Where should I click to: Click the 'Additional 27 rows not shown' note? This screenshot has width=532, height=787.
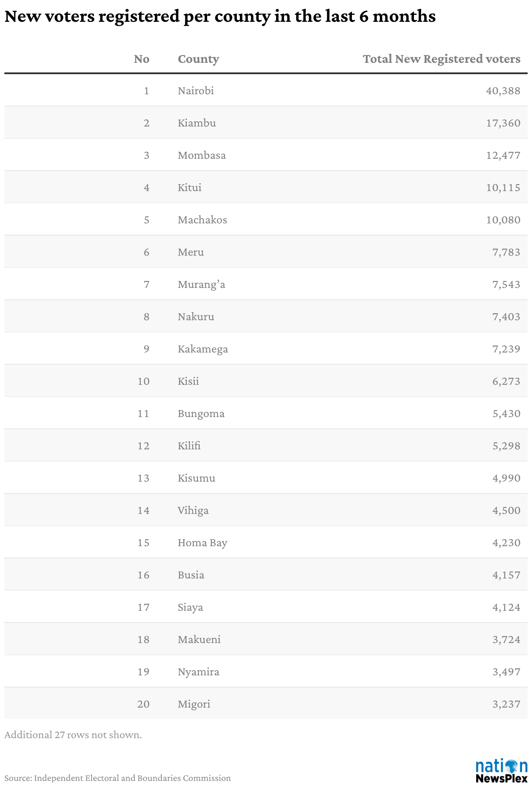tap(73, 735)
